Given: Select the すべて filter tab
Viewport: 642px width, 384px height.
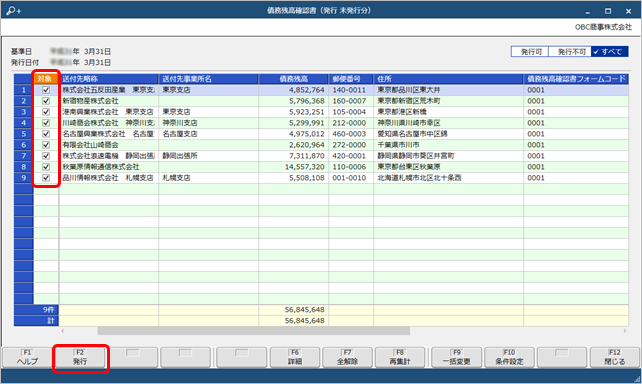Looking at the screenshot, I should click(610, 52).
